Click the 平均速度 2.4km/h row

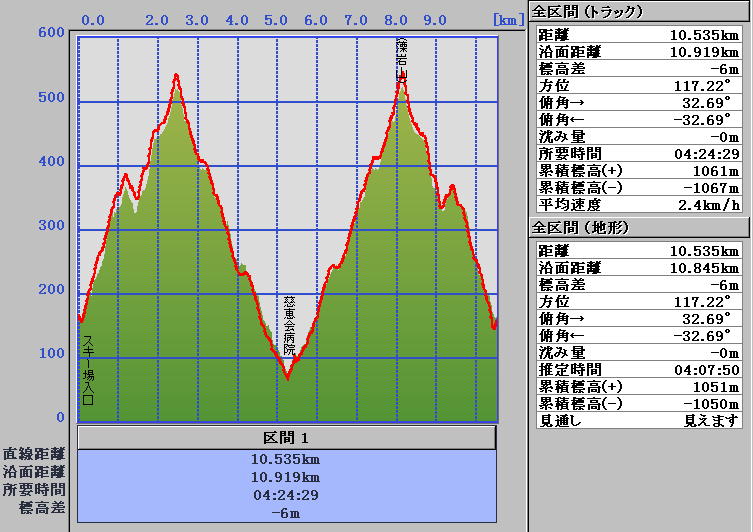[640, 205]
